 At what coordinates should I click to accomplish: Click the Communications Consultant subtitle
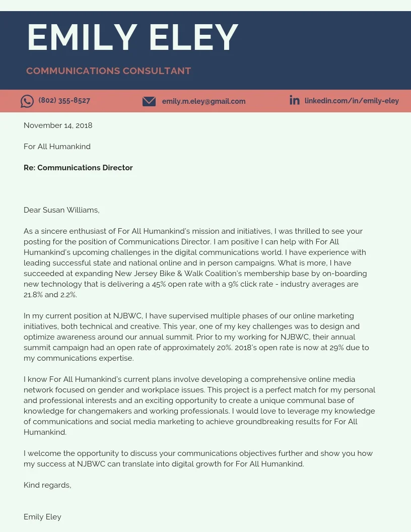point(108,71)
